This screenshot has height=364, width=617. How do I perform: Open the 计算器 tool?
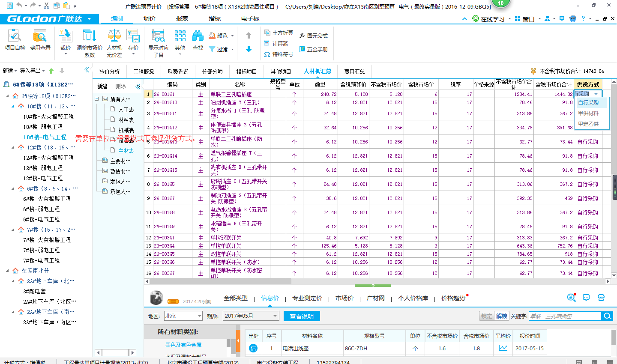click(x=276, y=43)
